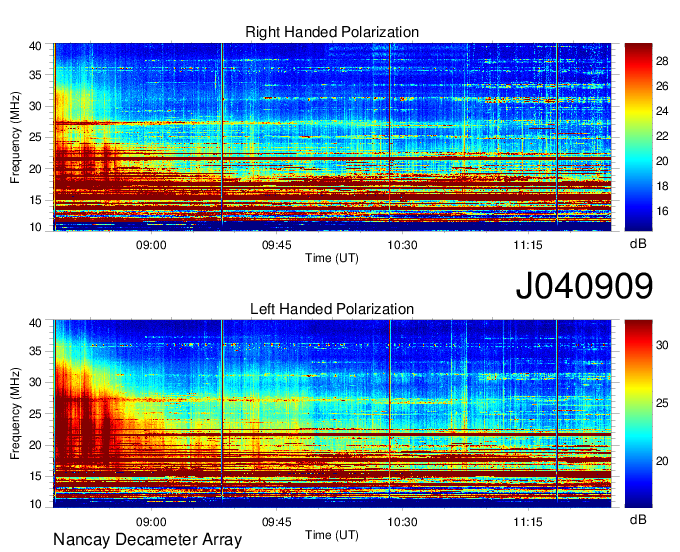Screen dimensions: 680x552
Task: Click the Right Handed Polarization spectrogram
Action: (332, 137)
